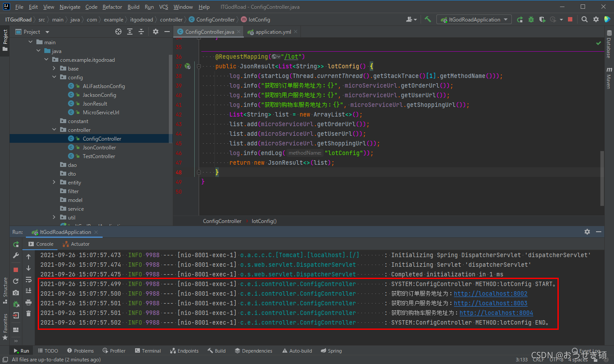Toggle soft-wrap in console
The image size is (614, 364).
click(29, 279)
